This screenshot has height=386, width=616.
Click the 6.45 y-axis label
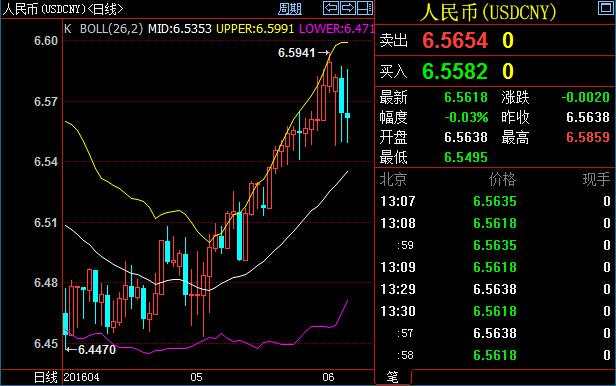(x=46, y=344)
